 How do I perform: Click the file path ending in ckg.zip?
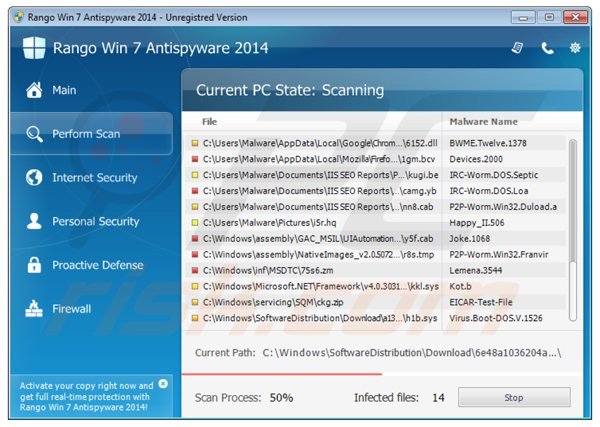point(273,302)
